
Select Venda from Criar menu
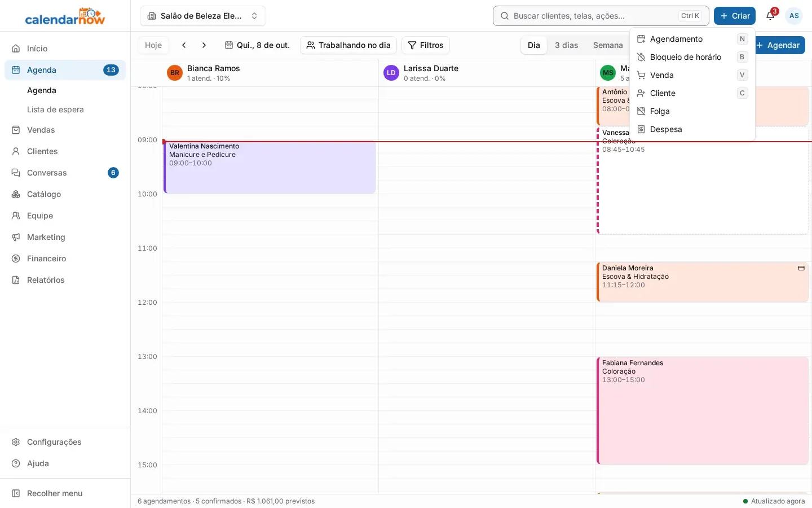[x=692, y=75]
